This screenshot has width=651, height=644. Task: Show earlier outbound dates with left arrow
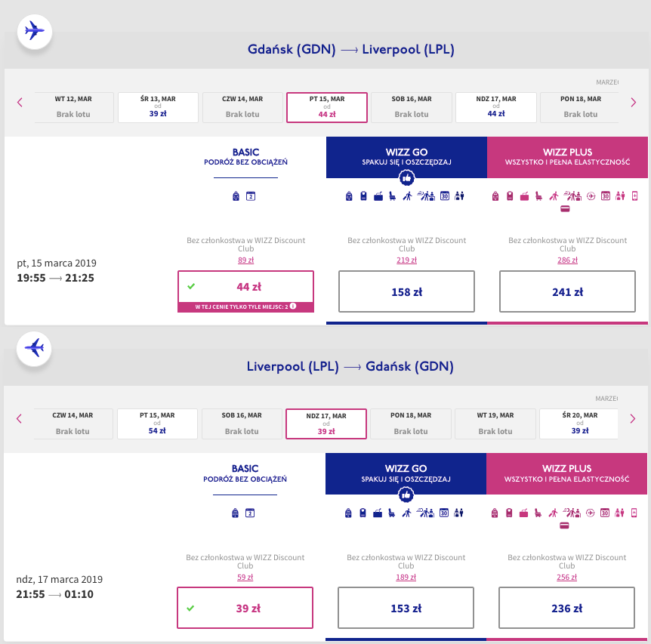(20, 103)
